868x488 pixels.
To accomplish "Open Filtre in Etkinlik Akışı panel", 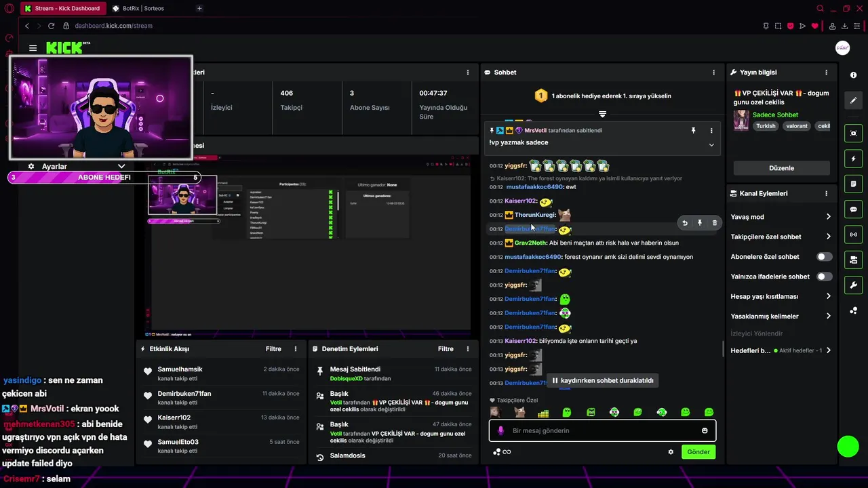I will (x=273, y=349).
